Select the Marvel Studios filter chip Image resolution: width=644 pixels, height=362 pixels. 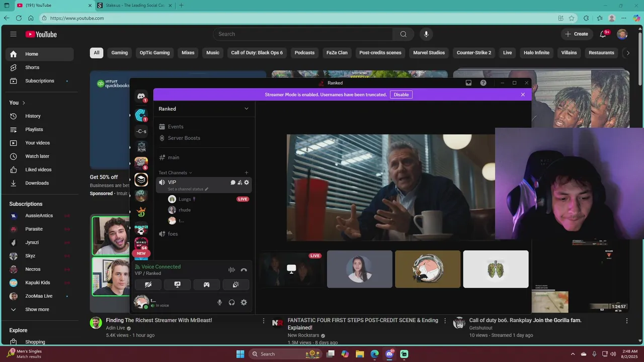(x=429, y=53)
